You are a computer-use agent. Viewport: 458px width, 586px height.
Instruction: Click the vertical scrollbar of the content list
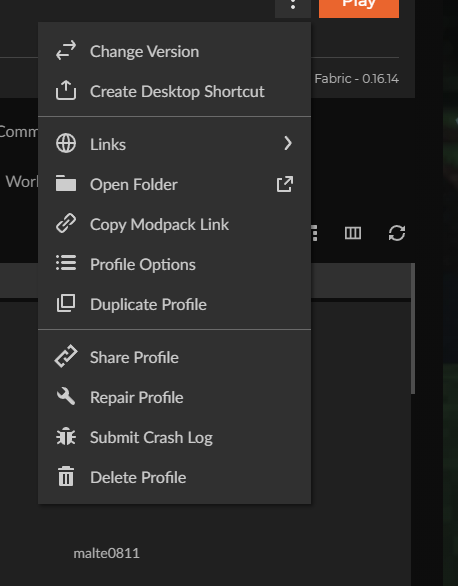click(413, 328)
